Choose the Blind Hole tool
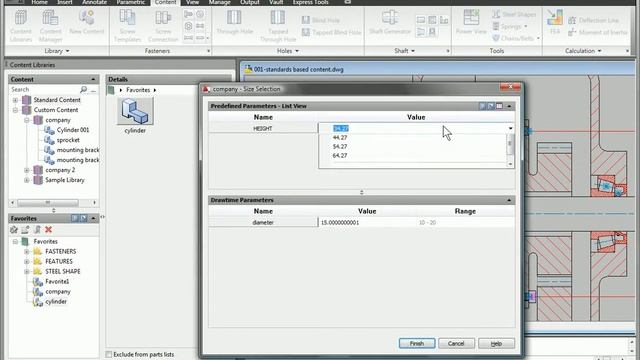The height and width of the screenshot is (360, 640). [x=321, y=20]
